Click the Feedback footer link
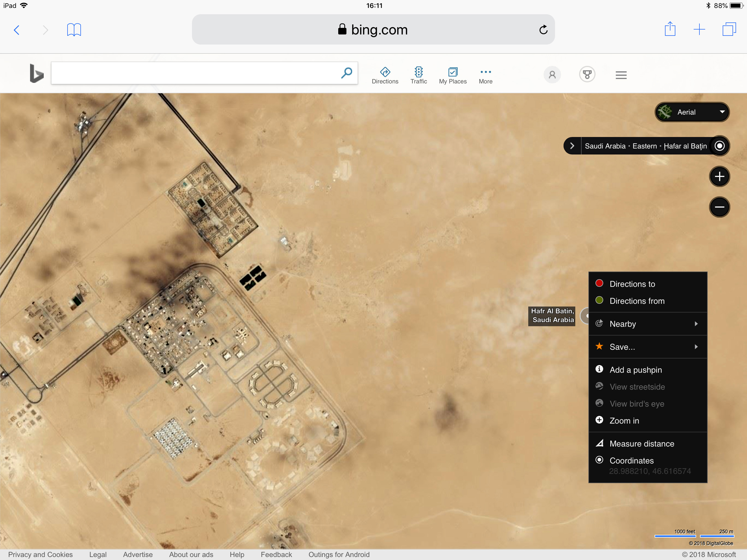747x560 pixels. (x=276, y=554)
